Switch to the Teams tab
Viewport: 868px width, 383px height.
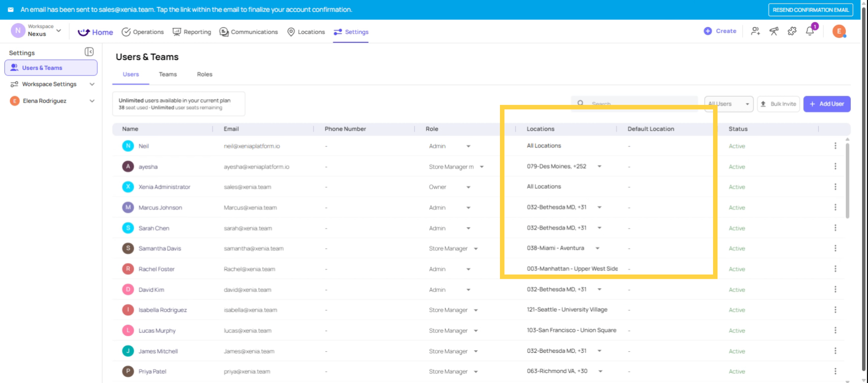click(x=168, y=74)
